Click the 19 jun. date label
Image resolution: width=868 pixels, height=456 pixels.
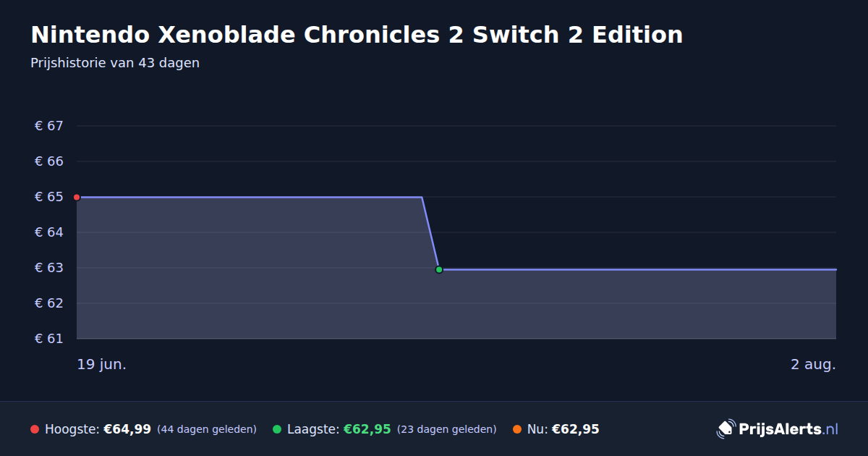click(102, 364)
